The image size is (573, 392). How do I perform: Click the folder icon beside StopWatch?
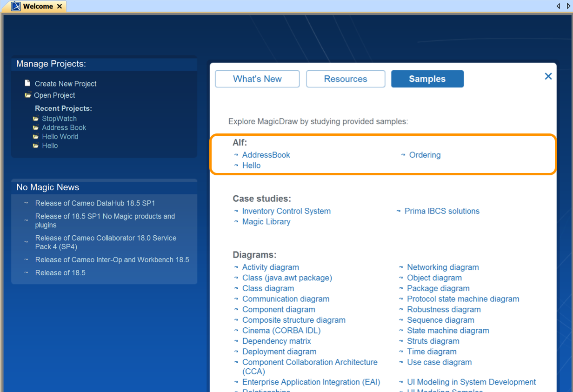click(x=36, y=119)
